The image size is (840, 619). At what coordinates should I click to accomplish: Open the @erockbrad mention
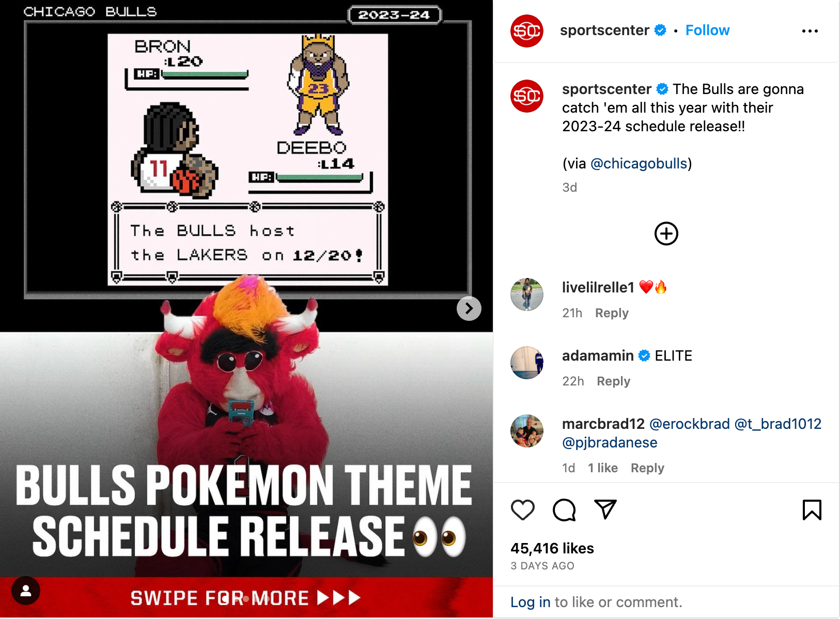click(689, 424)
